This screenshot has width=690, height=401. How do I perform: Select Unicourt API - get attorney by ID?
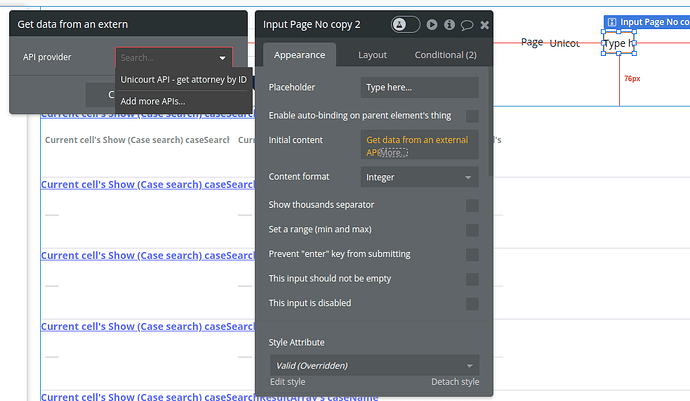184,80
